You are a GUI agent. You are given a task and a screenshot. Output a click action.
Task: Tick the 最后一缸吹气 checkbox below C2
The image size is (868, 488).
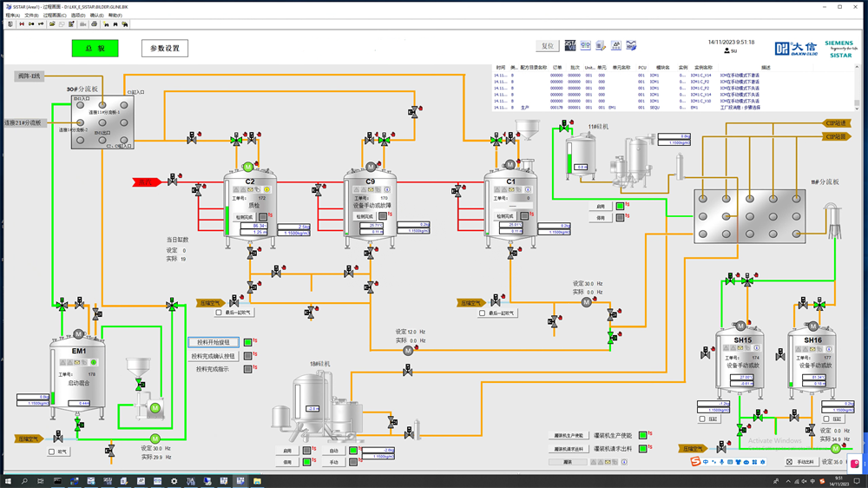coord(219,313)
